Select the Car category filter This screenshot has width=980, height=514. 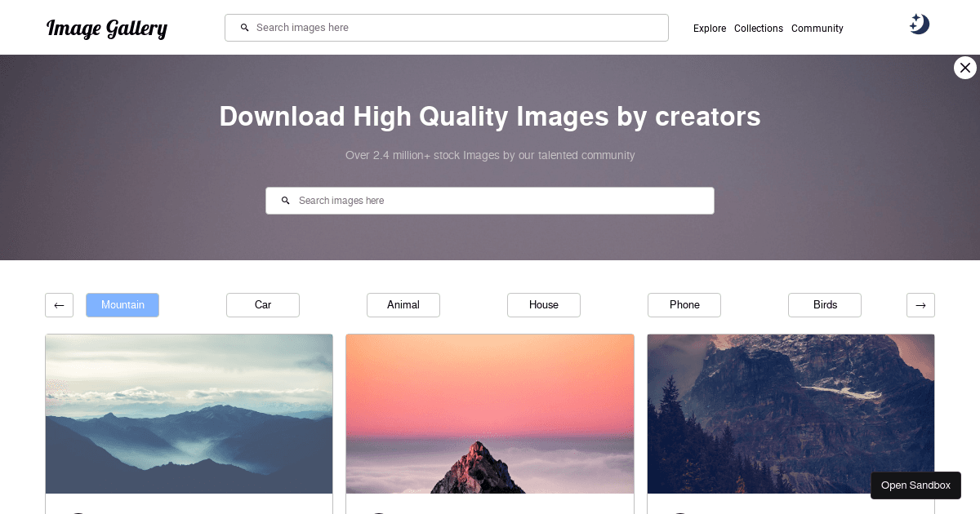tap(262, 304)
